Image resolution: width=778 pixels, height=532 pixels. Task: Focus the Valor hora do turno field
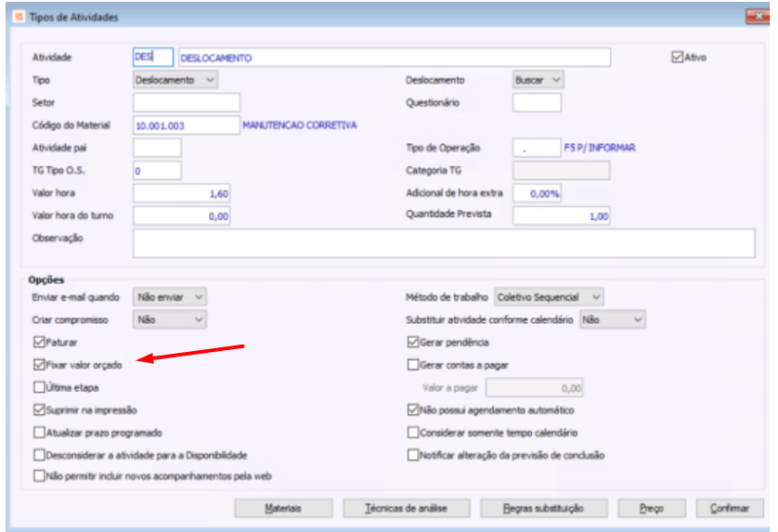pos(182,216)
